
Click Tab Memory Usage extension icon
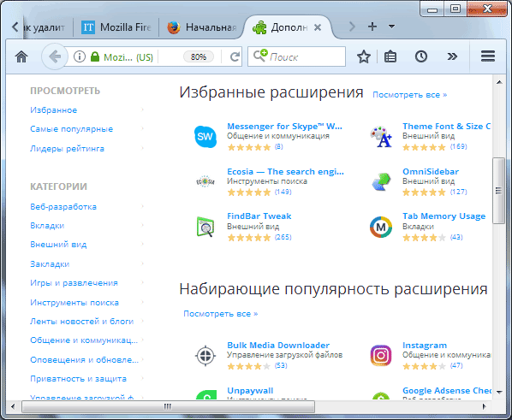click(381, 227)
